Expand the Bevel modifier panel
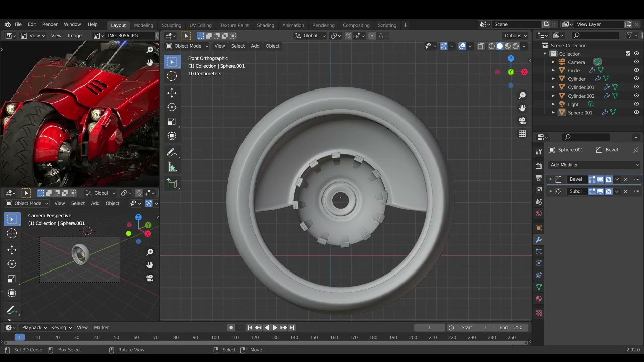The width and height of the screenshot is (644, 362). pyautogui.click(x=551, y=179)
